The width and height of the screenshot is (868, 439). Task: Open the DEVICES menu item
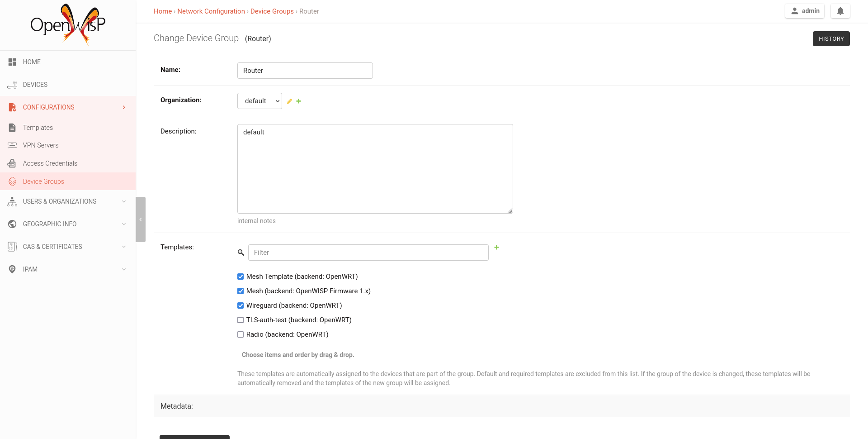[x=68, y=85]
